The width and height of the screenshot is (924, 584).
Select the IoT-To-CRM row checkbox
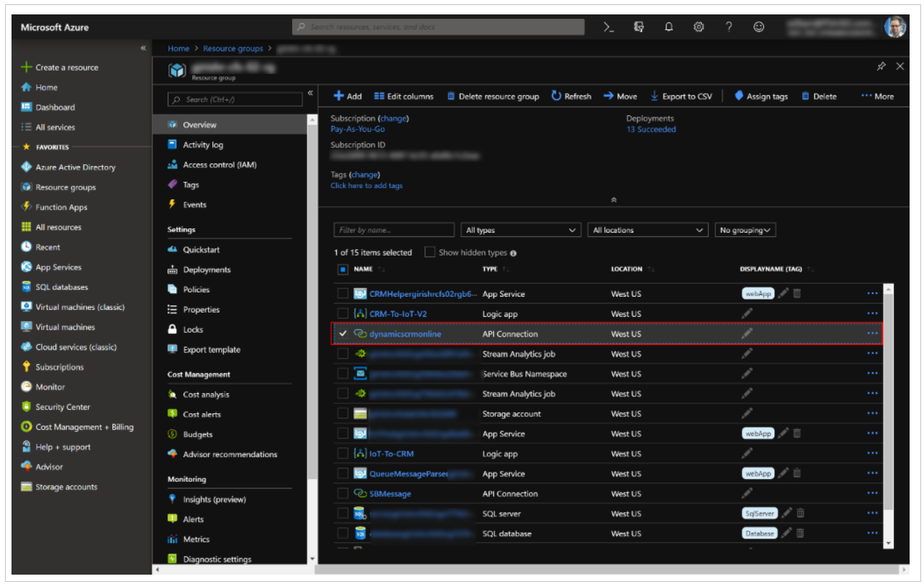pyautogui.click(x=343, y=454)
